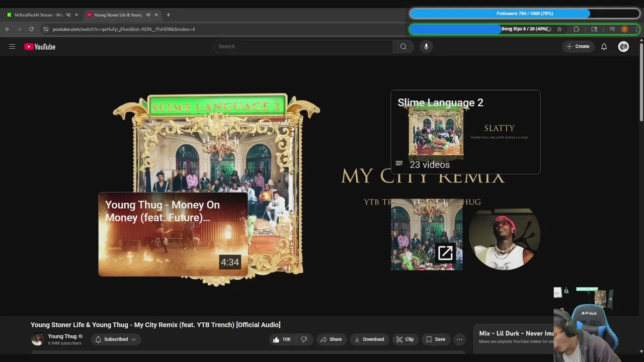
Task: Open the YouTube guide hamburger menu
Action: [12, 47]
